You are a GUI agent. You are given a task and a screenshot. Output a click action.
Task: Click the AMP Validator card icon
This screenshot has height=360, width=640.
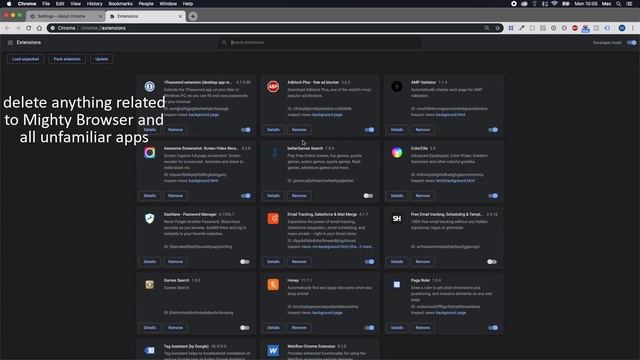click(x=397, y=87)
